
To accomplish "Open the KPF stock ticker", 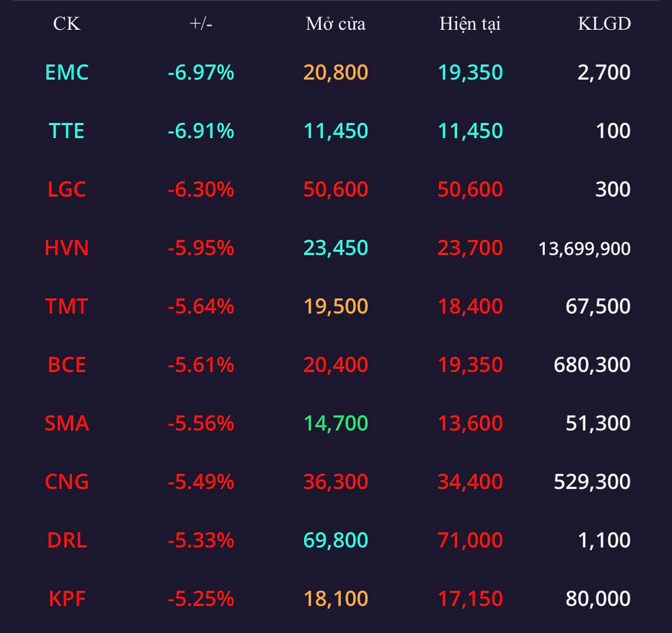I will 67,599.
